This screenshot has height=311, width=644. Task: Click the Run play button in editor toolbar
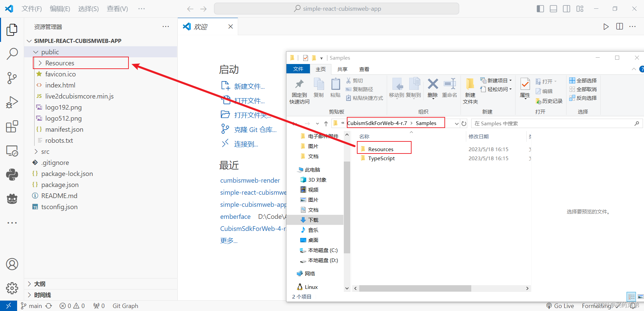605,26
